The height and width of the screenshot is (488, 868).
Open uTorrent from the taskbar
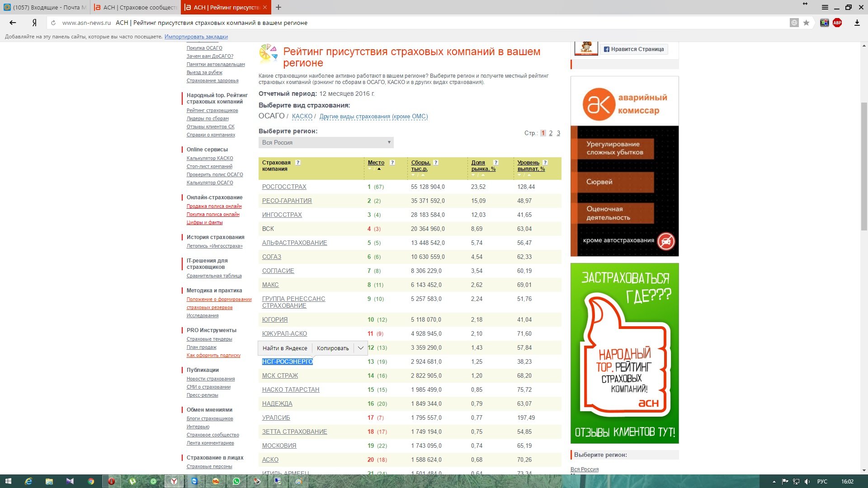[x=132, y=481]
